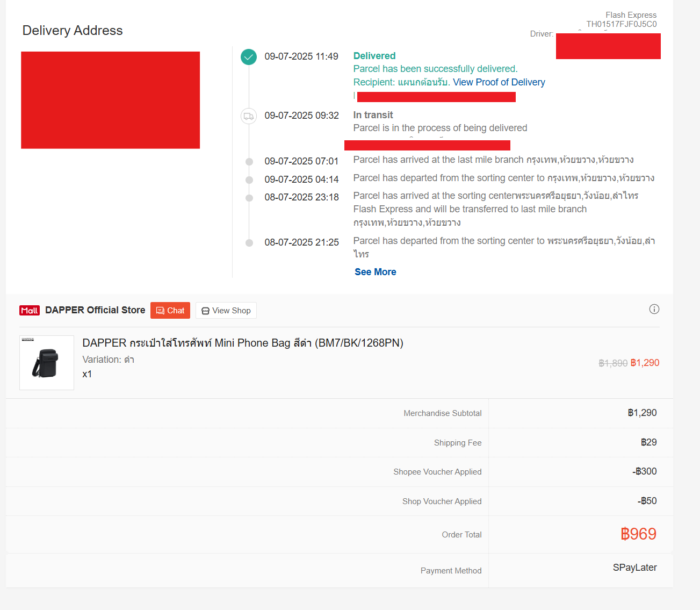Click the In transit truck icon

pyautogui.click(x=249, y=116)
